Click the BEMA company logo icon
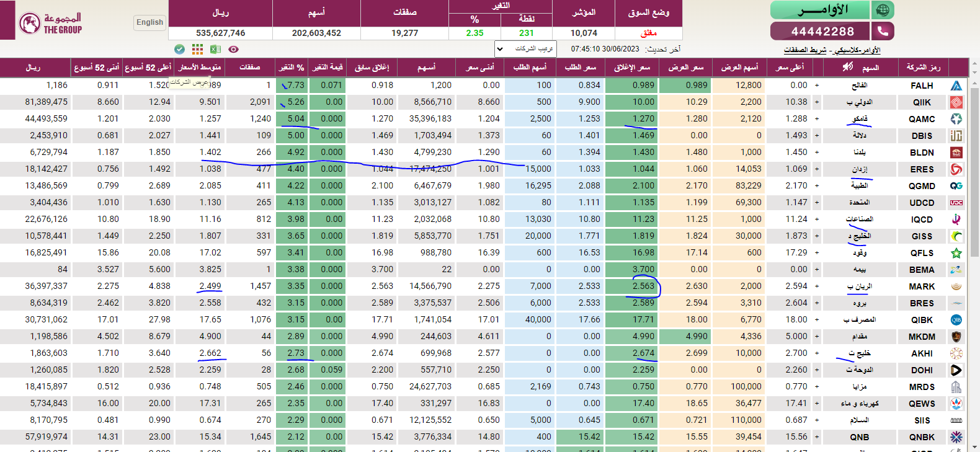This screenshot has width=980, height=452. 956,270
